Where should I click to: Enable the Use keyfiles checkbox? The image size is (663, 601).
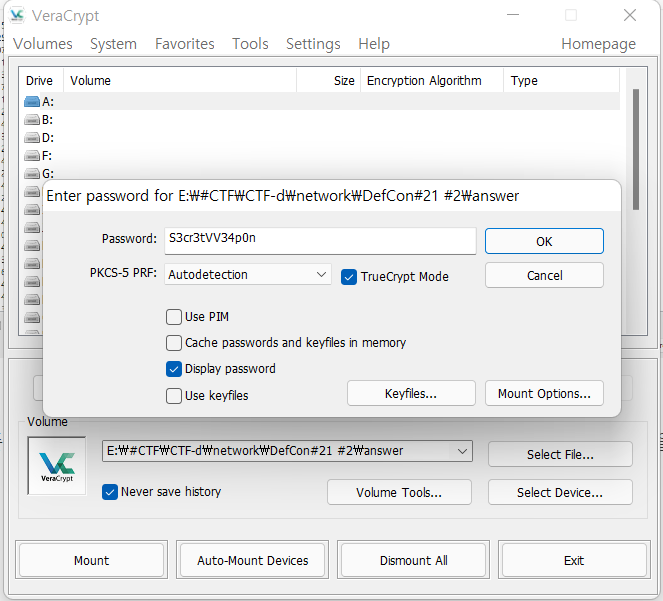pos(174,396)
